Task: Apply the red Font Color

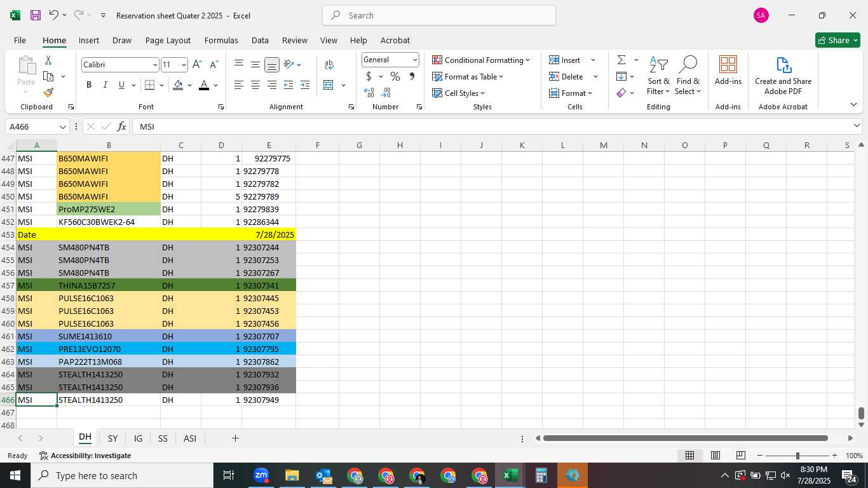Action: (x=204, y=85)
